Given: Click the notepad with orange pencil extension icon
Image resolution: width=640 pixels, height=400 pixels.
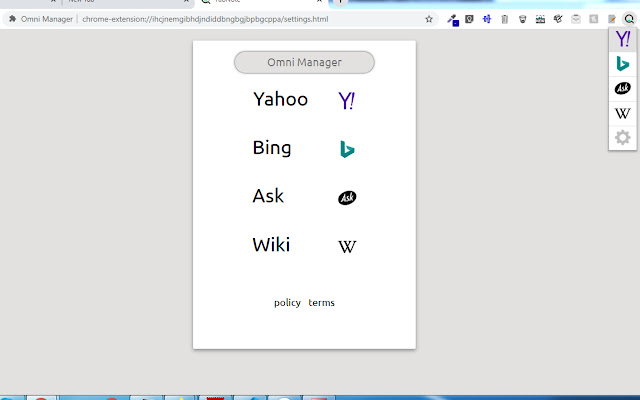Looking at the screenshot, I should point(611,19).
